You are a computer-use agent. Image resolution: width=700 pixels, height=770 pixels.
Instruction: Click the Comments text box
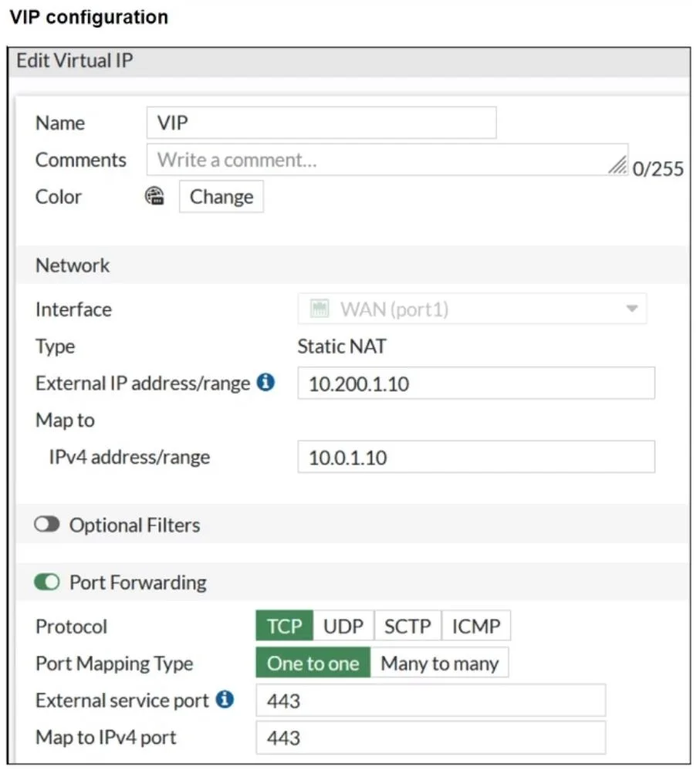click(x=387, y=160)
